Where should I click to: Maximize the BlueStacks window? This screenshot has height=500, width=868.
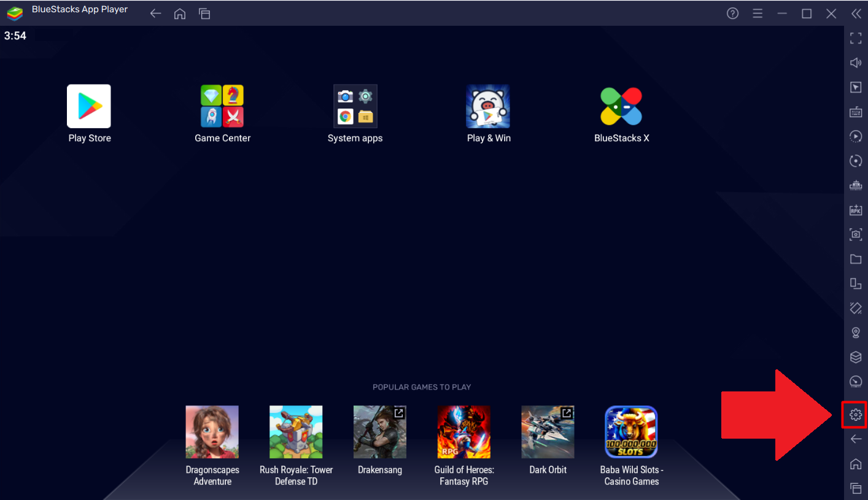click(807, 13)
